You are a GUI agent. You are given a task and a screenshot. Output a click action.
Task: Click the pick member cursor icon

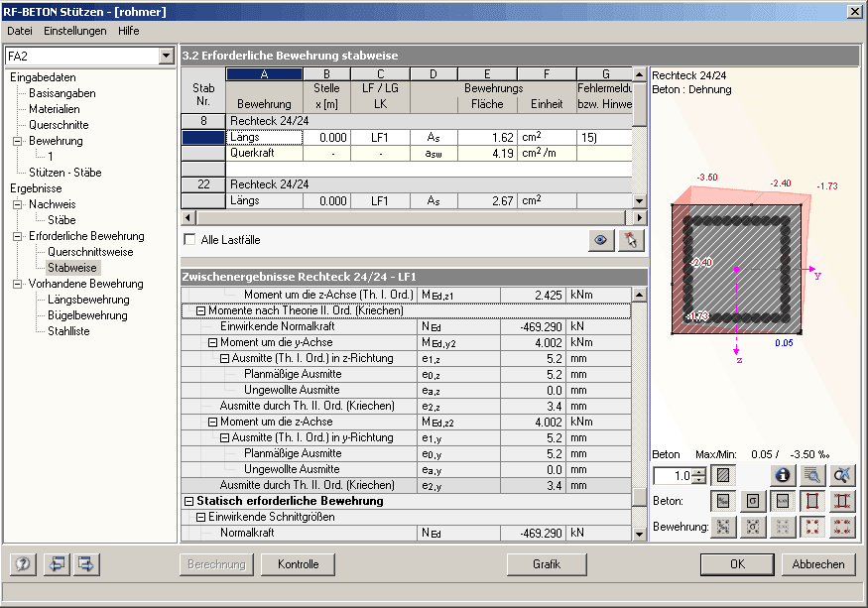(x=631, y=240)
